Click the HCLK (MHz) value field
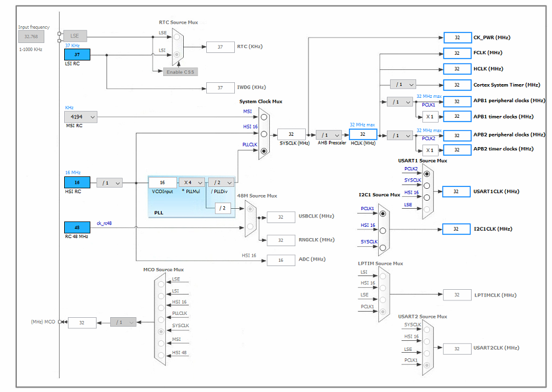Image resolution: width=552 pixels, height=392 pixels. [363, 134]
